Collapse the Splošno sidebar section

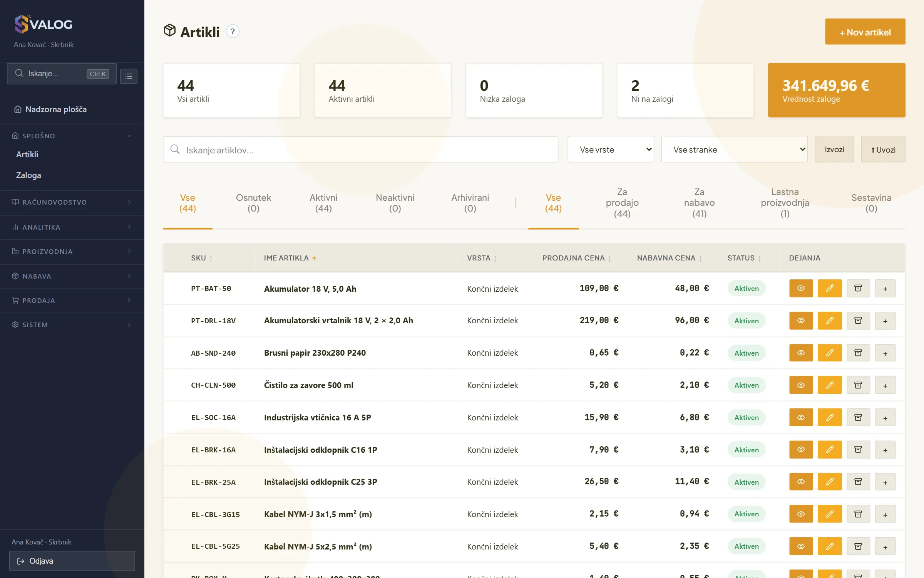pos(72,136)
